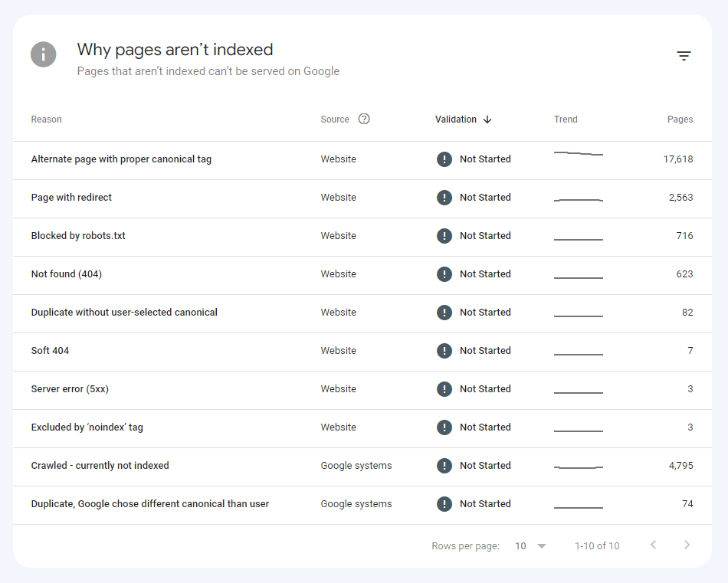Go to next page arrow
Viewport: 728px width, 583px height.
(687, 545)
